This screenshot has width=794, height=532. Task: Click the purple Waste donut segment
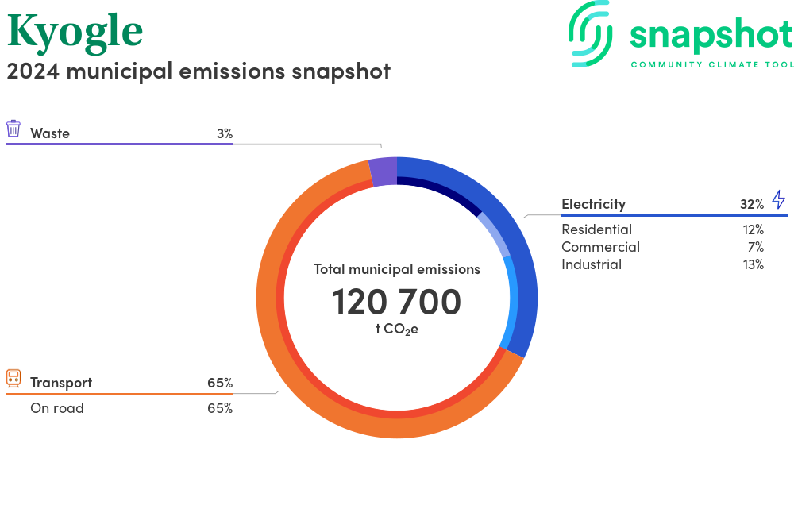(383, 172)
